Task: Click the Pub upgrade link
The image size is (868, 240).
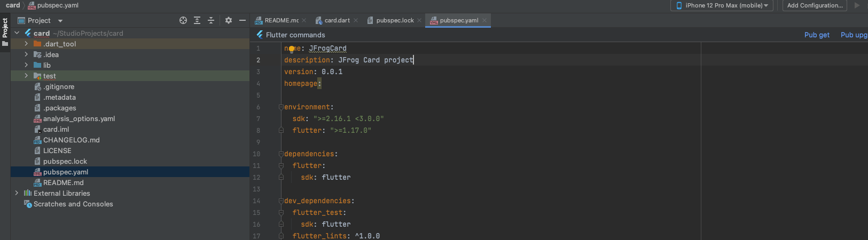Action: point(854,35)
